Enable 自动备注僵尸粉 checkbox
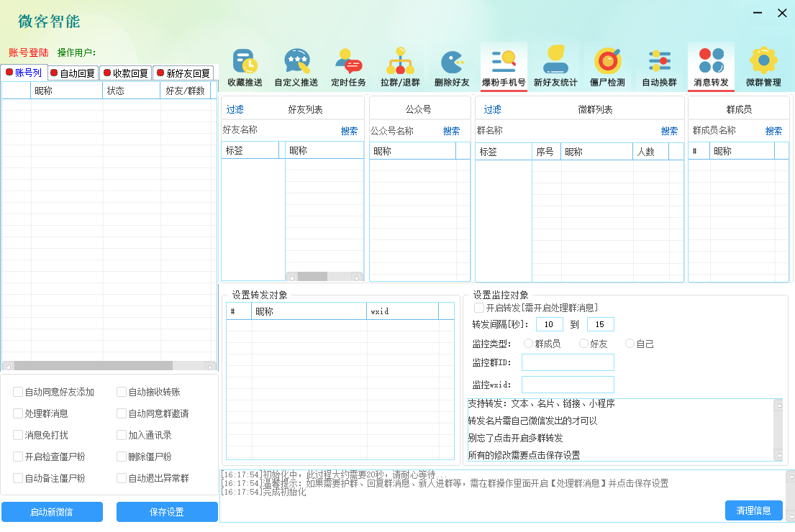This screenshot has height=532, width=795. coord(18,478)
